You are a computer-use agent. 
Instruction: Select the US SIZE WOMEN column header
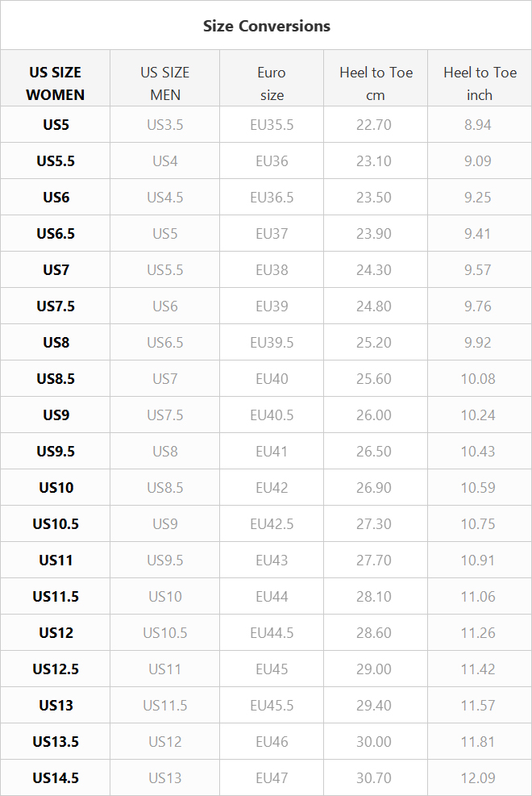coord(56,83)
